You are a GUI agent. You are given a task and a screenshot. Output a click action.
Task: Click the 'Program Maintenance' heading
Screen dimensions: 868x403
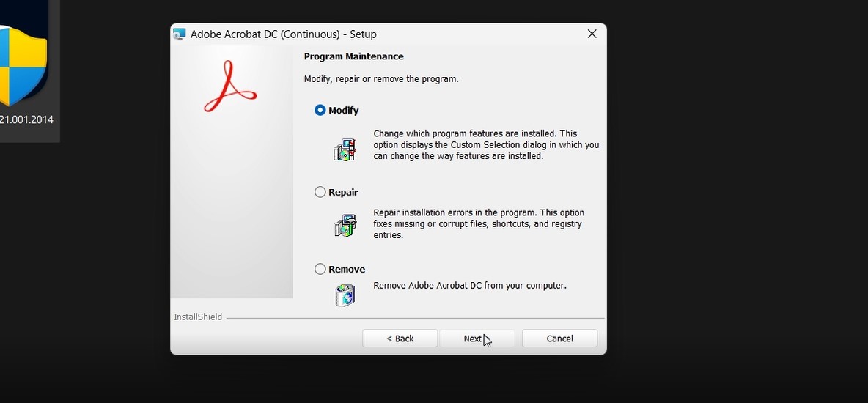(354, 56)
